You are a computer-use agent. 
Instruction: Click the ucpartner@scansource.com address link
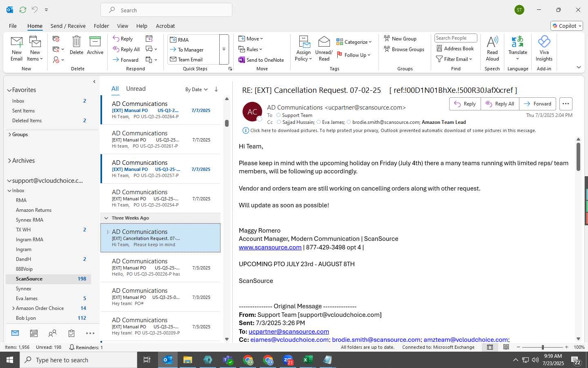(289, 332)
